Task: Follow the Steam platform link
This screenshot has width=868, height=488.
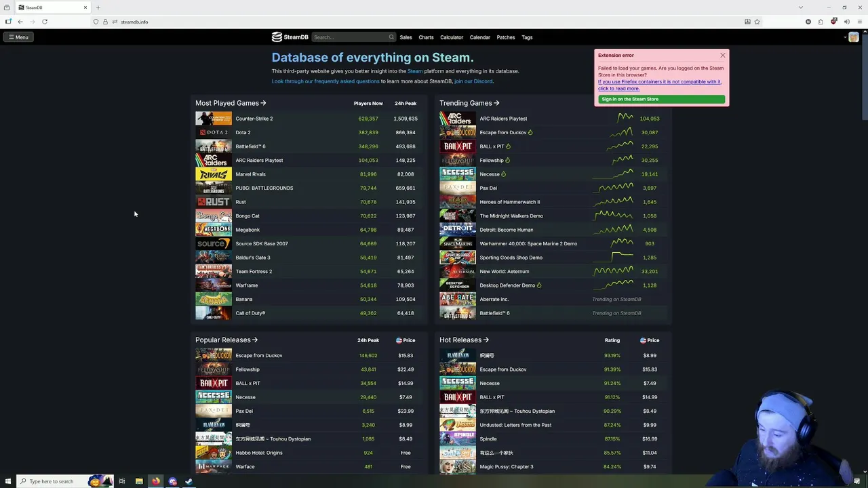Action: [415, 71]
